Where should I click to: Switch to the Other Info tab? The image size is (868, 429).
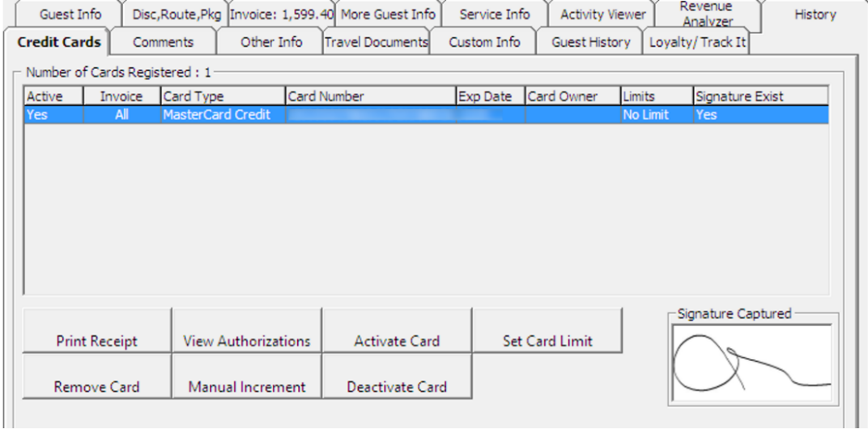[x=271, y=42]
